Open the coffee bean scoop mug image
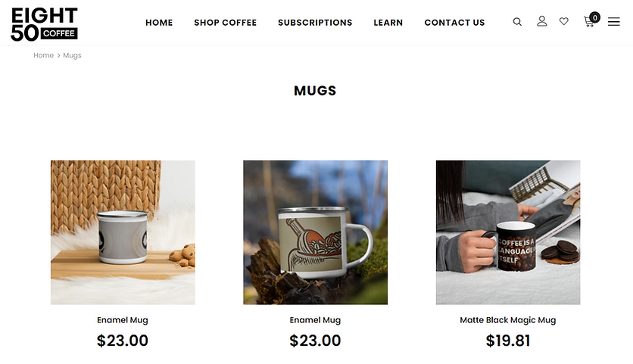 [315, 232]
